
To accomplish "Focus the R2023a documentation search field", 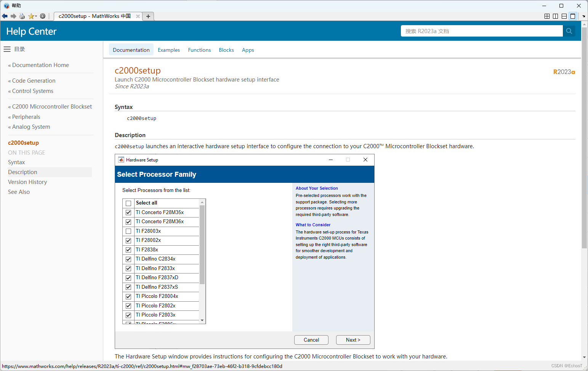I will pyautogui.click(x=482, y=31).
